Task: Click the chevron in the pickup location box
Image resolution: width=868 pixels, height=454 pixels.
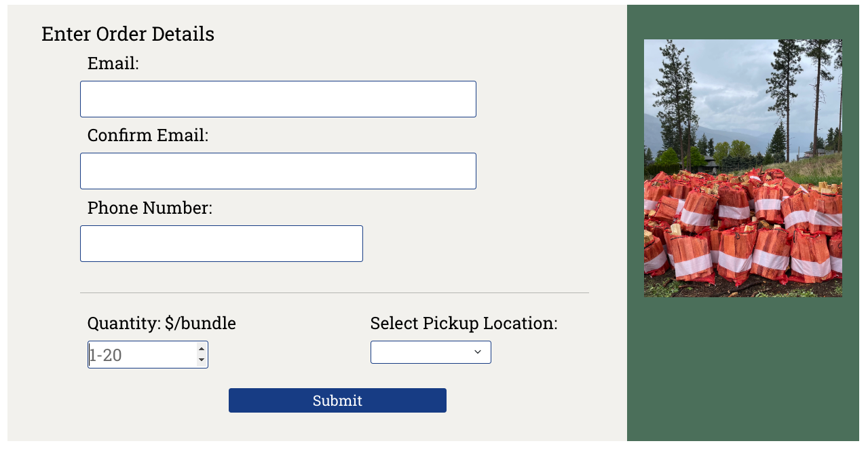Action: 478,352
